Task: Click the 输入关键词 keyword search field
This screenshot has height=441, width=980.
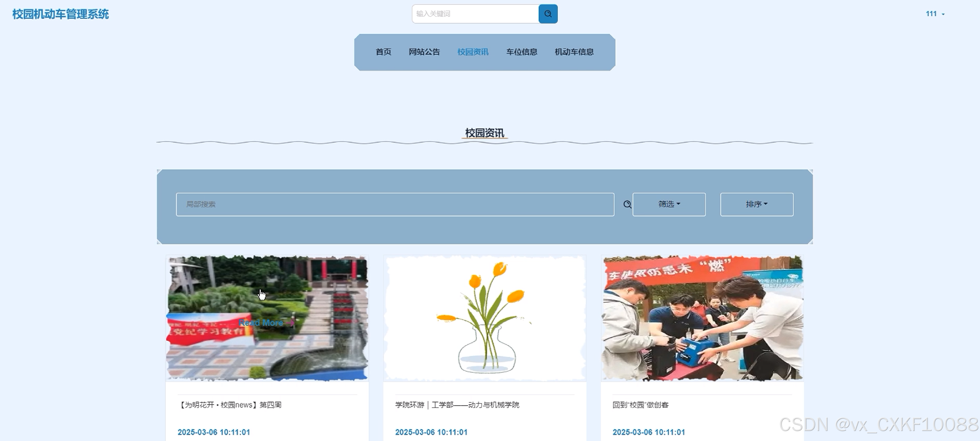Action: [x=475, y=14]
